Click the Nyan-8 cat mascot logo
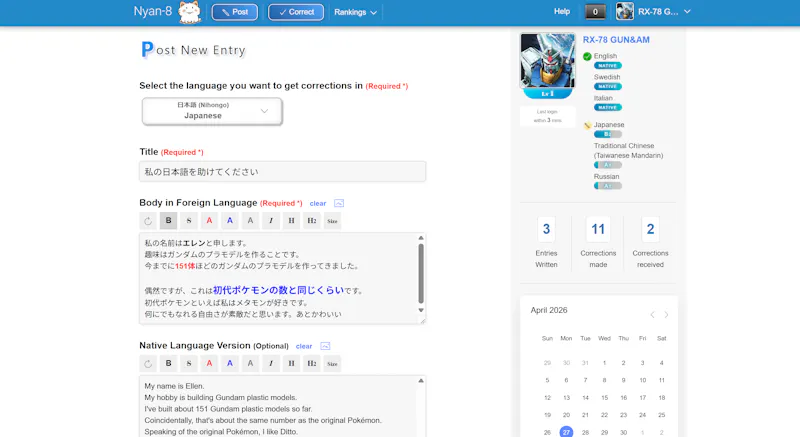 click(x=189, y=12)
